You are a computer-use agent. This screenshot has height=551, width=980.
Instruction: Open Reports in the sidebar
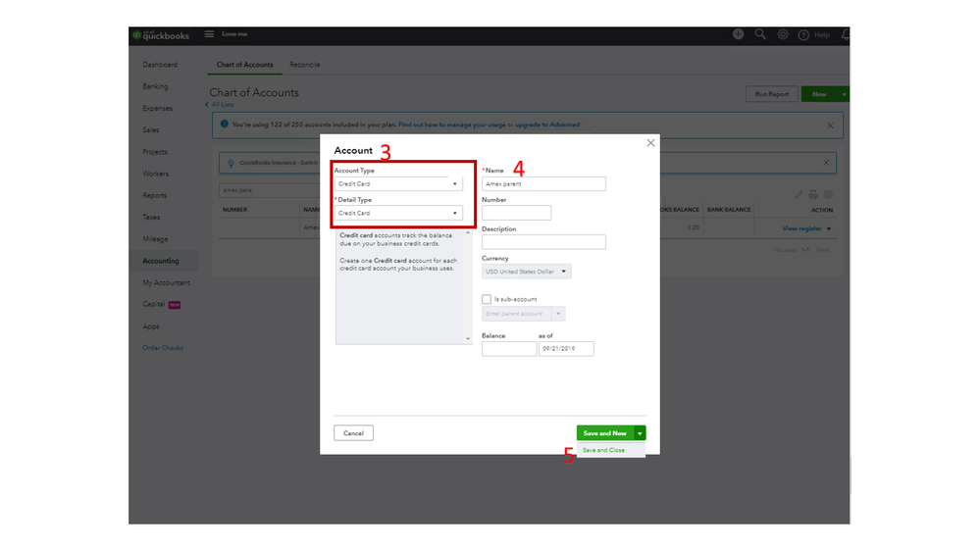coord(155,195)
